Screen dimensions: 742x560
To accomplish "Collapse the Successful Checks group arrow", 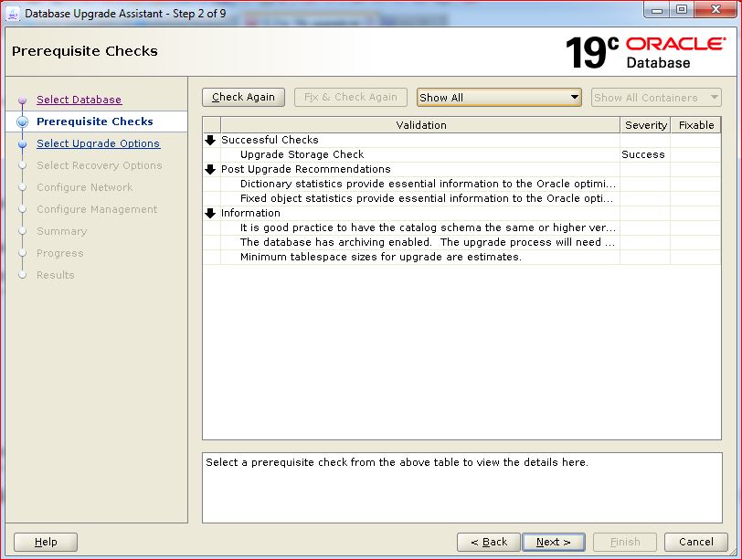I will pyautogui.click(x=211, y=140).
